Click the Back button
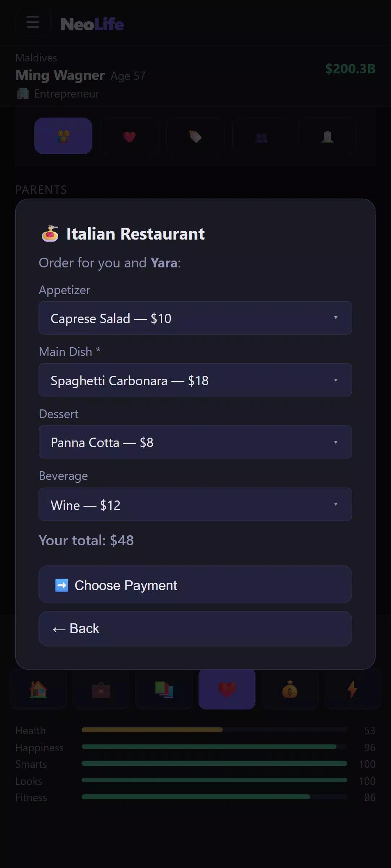The width and height of the screenshot is (391, 868). (x=195, y=629)
